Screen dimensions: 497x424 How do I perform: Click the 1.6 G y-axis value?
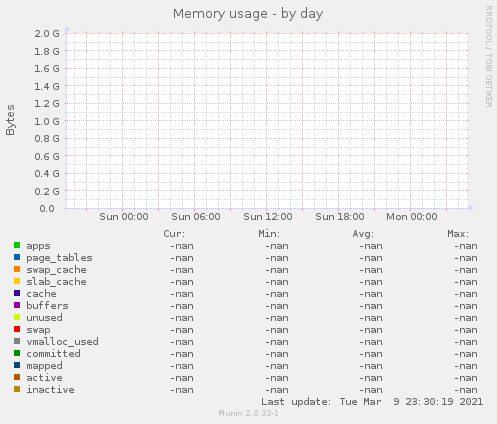(x=47, y=69)
